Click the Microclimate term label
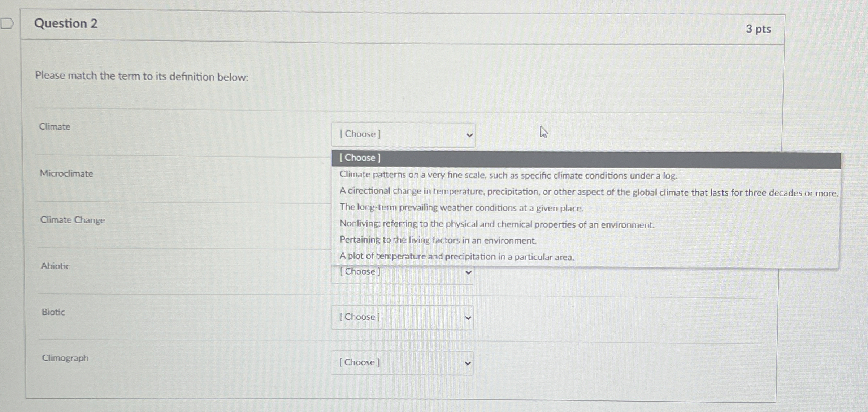The image size is (868, 412). tap(66, 174)
